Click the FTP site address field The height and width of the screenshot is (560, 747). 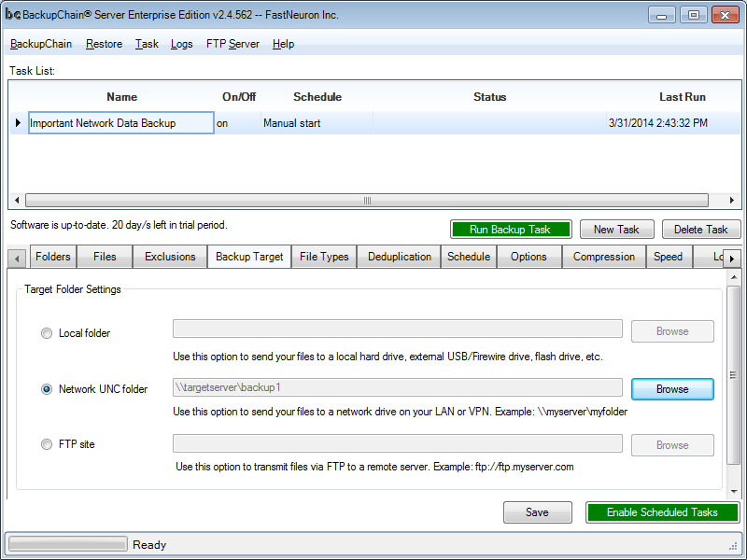pyautogui.click(x=398, y=443)
